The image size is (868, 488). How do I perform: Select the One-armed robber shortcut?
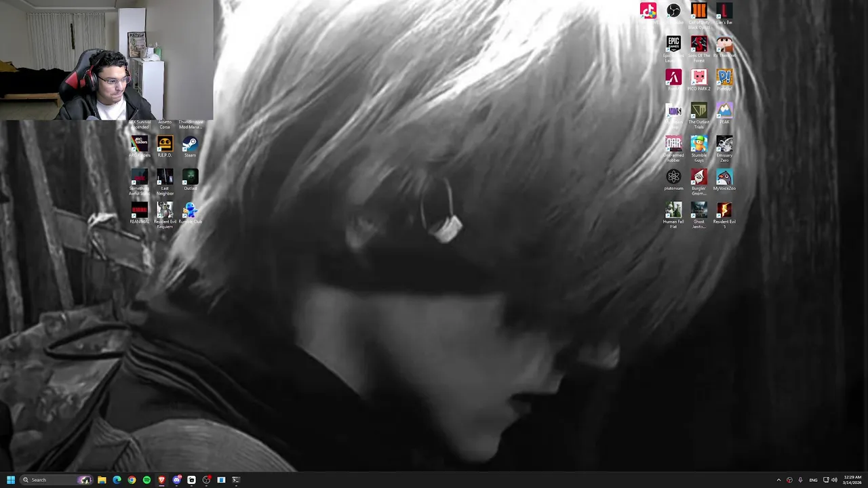673,148
